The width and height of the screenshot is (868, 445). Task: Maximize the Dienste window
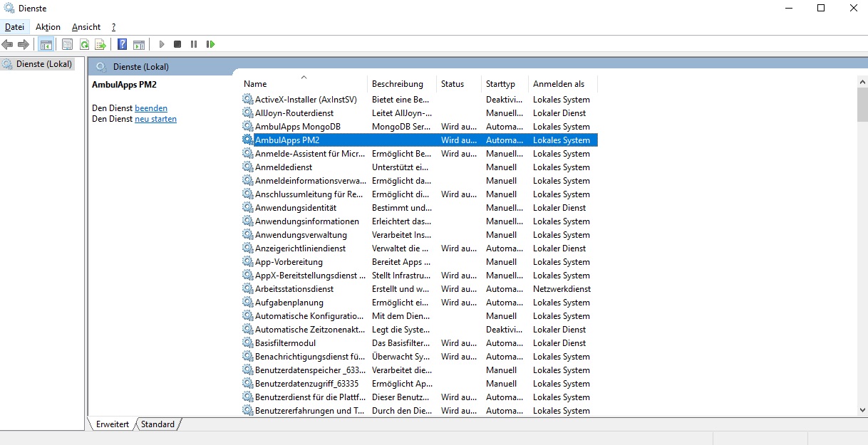821,9
